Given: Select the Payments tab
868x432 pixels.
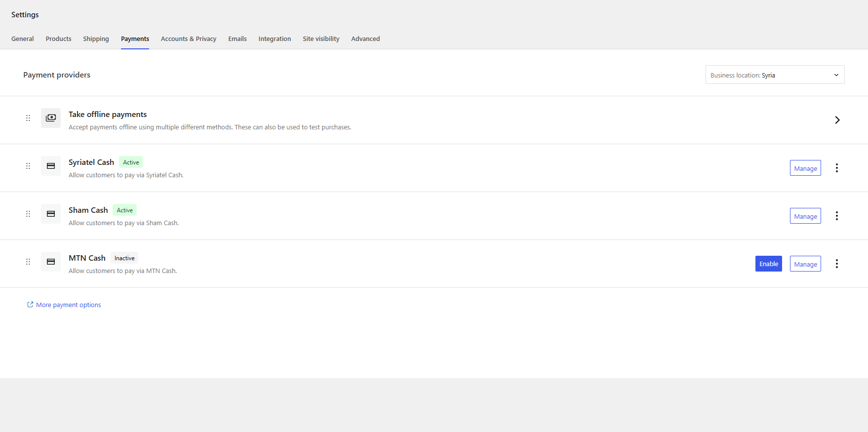Looking at the screenshot, I should 135,39.
